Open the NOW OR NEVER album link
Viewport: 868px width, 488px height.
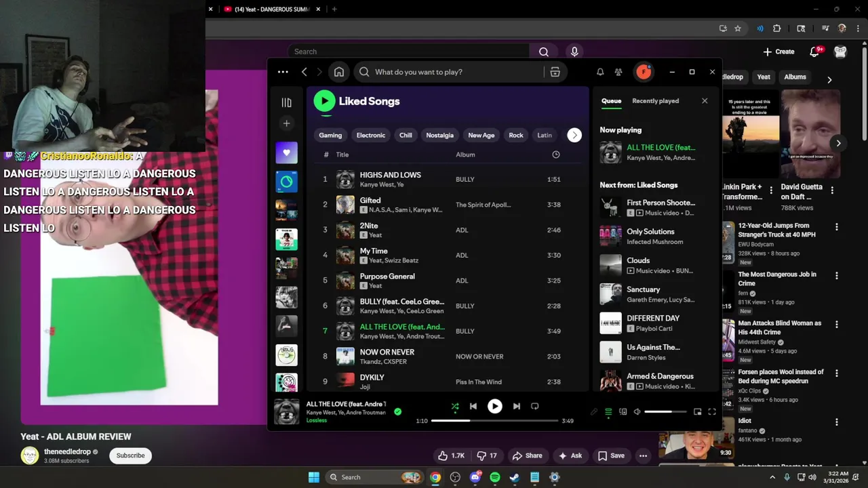(x=479, y=357)
